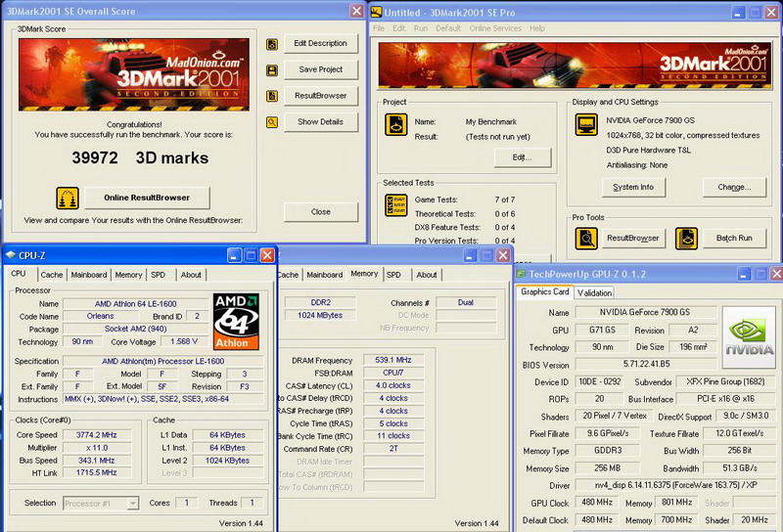Open the System Info button
Viewport: 783px width, 532px height.
click(x=633, y=187)
